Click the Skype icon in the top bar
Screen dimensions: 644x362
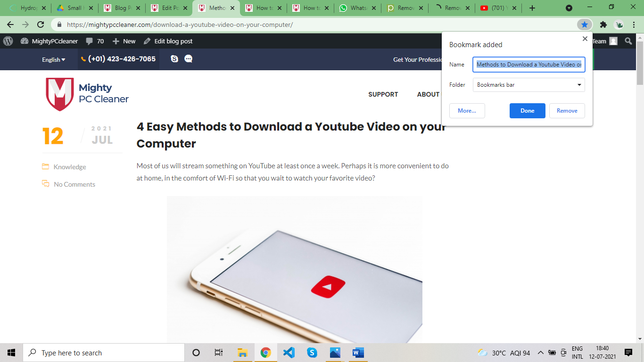coord(174,59)
